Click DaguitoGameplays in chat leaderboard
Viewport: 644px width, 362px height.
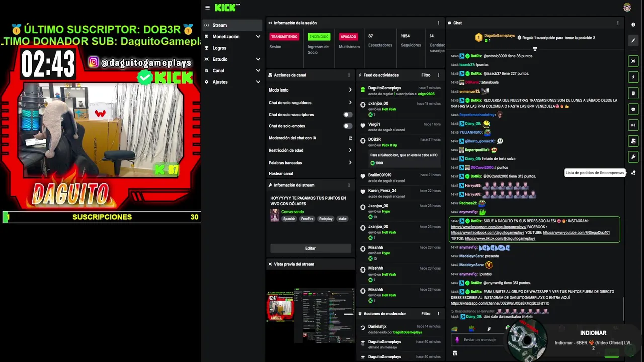pyautogui.click(x=499, y=36)
